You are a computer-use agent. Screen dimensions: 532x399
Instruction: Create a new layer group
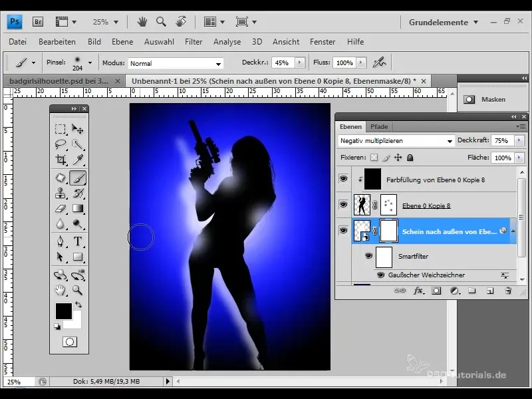pyautogui.click(x=472, y=291)
